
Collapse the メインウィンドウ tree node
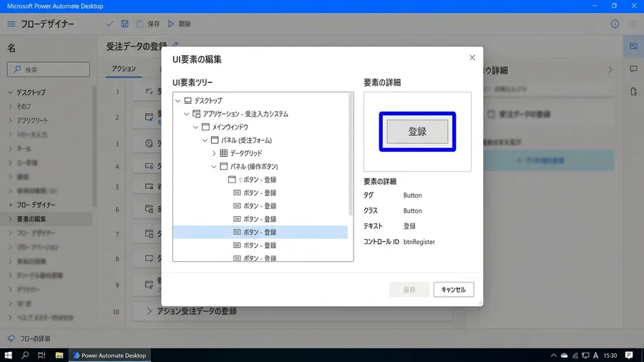[196, 127]
